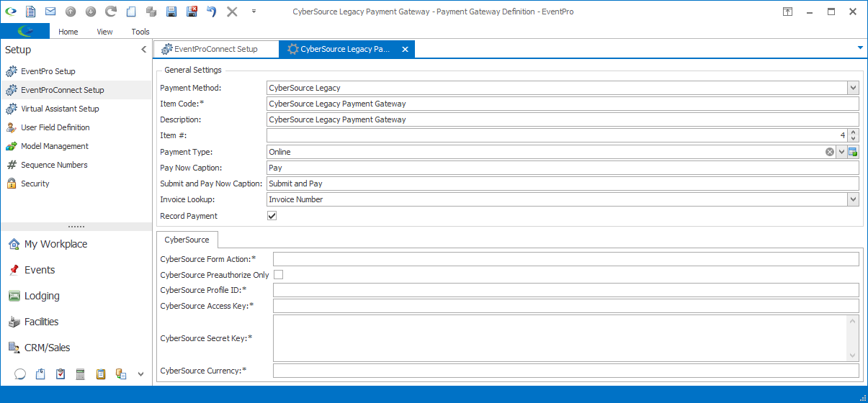This screenshot has height=403, width=868.
Task: Click CyberSource Form Action field
Action: point(566,259)
